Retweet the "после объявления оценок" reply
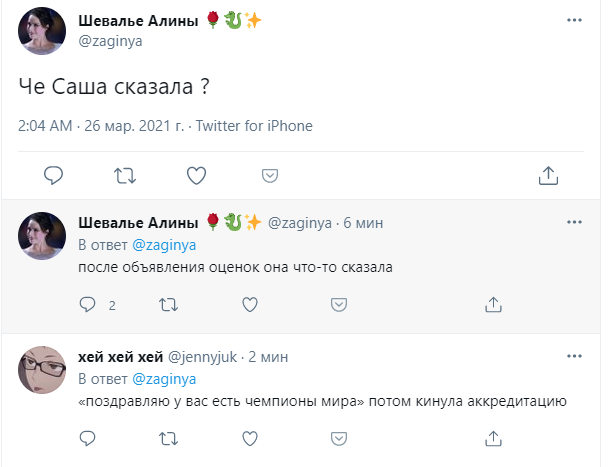Screen dimensions: 616x467 [x=170, y=303]
